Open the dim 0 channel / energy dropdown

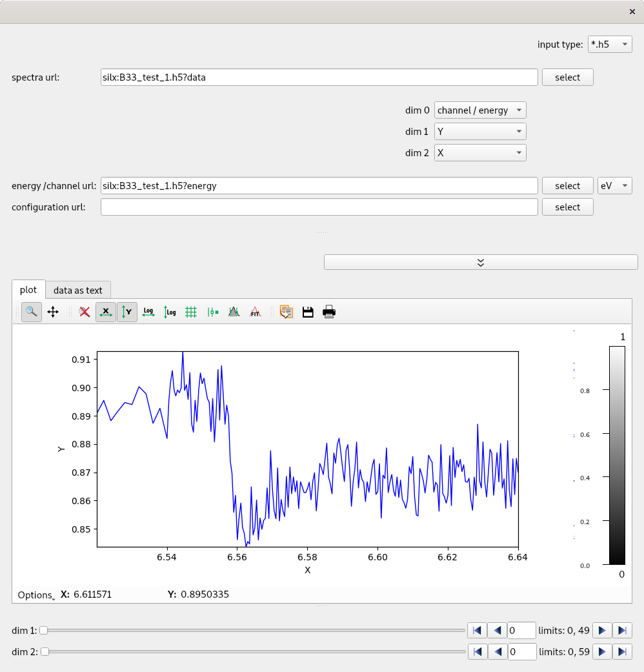[x=480, y=110]
